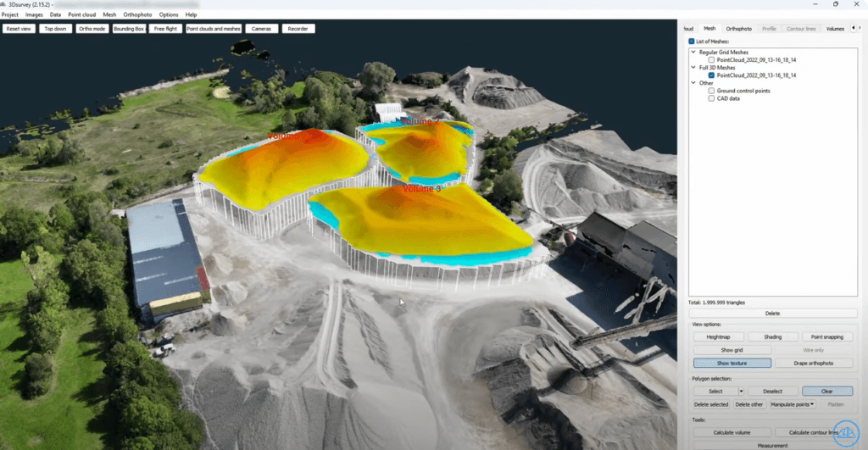Click the greyed-out Flatten button
The image size is (868, 450).
point(835,404)
